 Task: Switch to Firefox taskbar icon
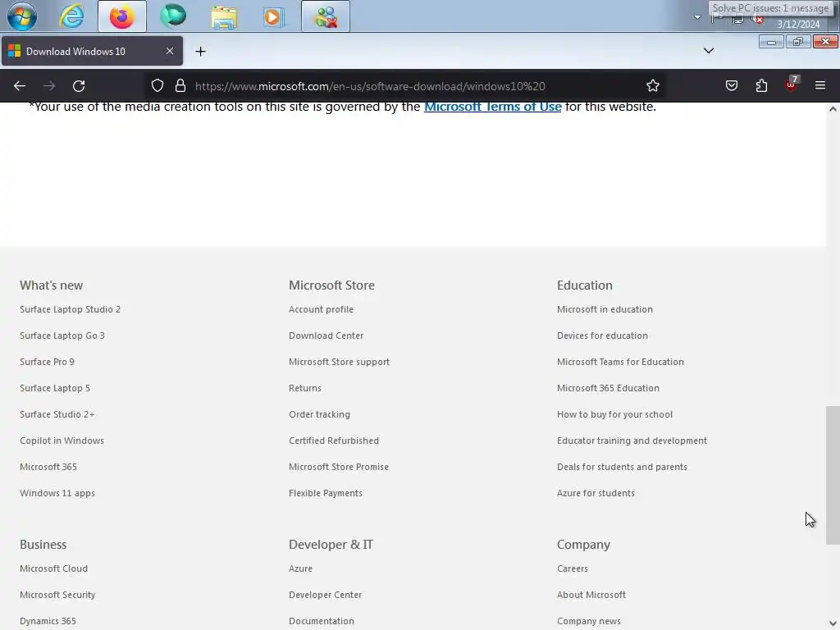pyautogui.click(x=122, y=16)
